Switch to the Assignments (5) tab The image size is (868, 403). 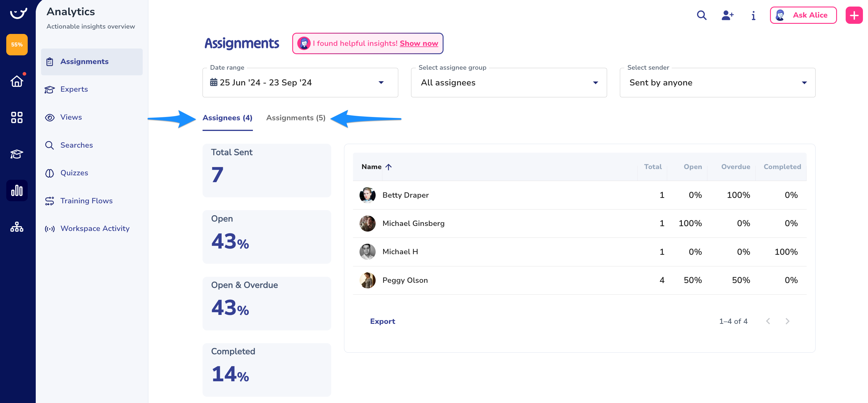coord(295,118)
